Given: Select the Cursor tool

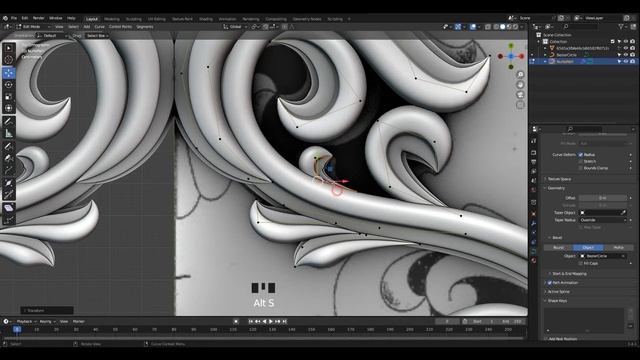Looking at the screenshot, I should (x=9, y=60).
